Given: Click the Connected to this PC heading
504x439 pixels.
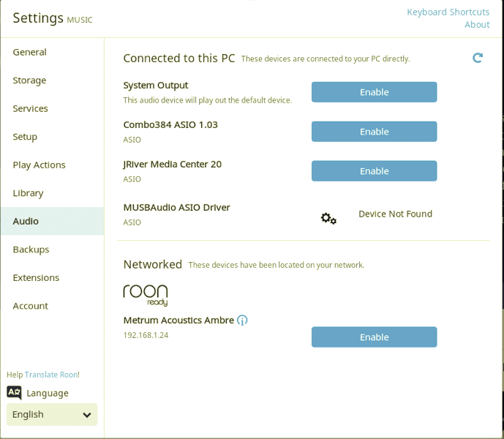Looking at the screenshot, I should [x=179, y=59].
